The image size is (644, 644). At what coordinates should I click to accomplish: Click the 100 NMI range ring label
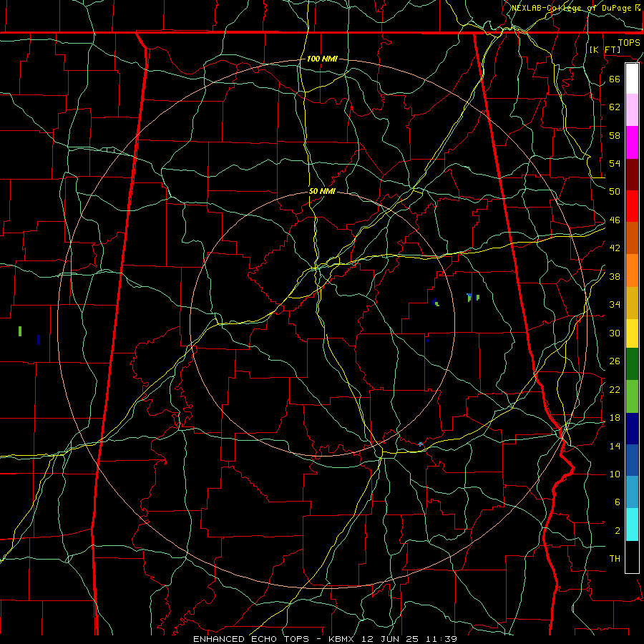(322, 59)
